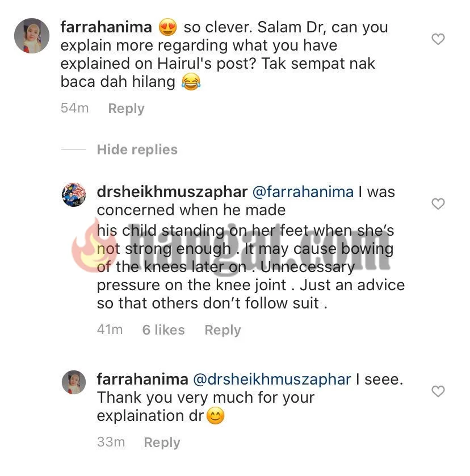
Task: Click the 54m timestamp on top comment
Action: click(x=74, y=108)
